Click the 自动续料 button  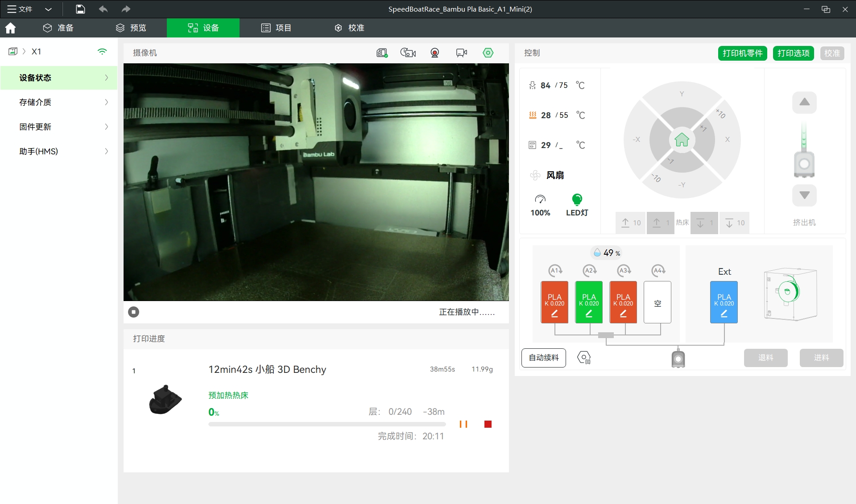(544, 358)
